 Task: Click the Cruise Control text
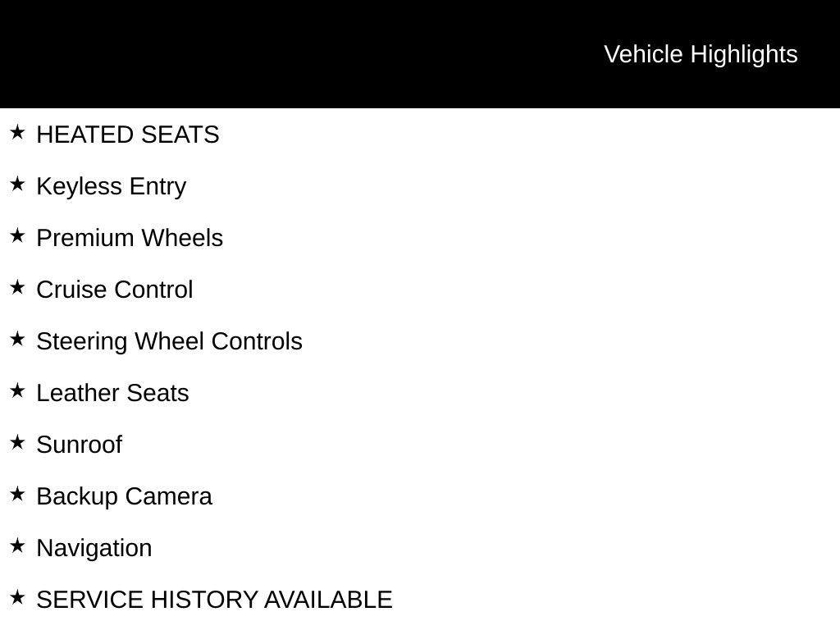pos(115,290)
